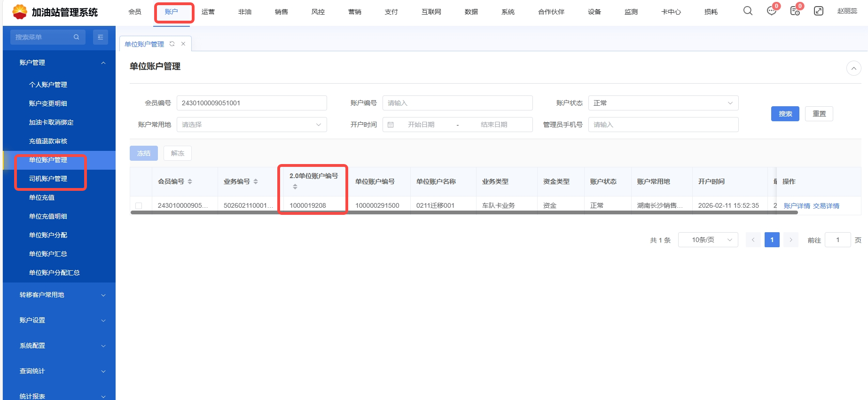Open the 账户状态 dropdown
This screenshot has width=868, height=400.
(663, 103)
